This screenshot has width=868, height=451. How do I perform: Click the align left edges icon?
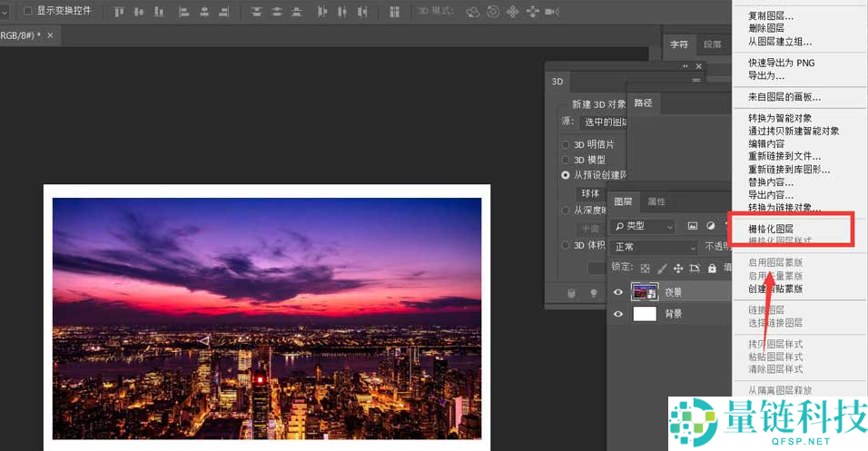183,12
